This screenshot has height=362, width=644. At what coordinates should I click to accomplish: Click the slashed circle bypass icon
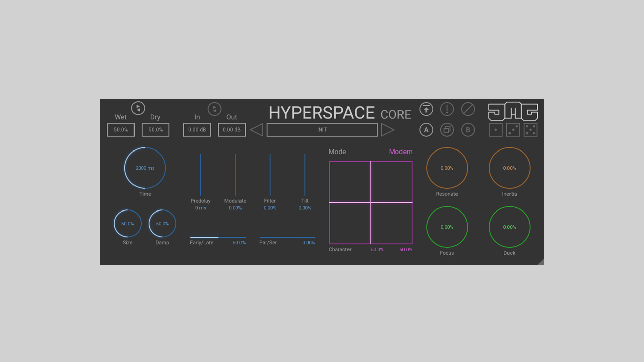(x=468, y=109)
